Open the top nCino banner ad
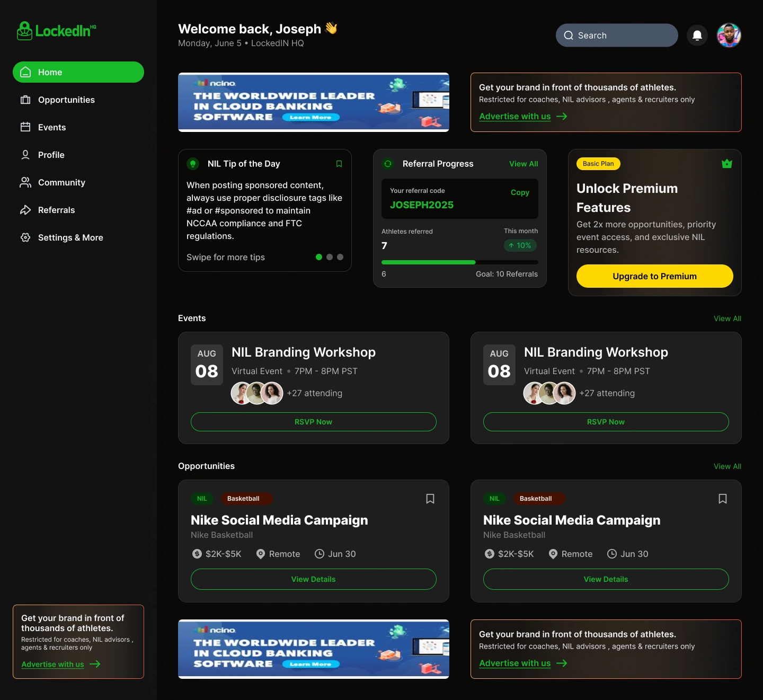This screenshot has width=763, height=700. point(314,102)
